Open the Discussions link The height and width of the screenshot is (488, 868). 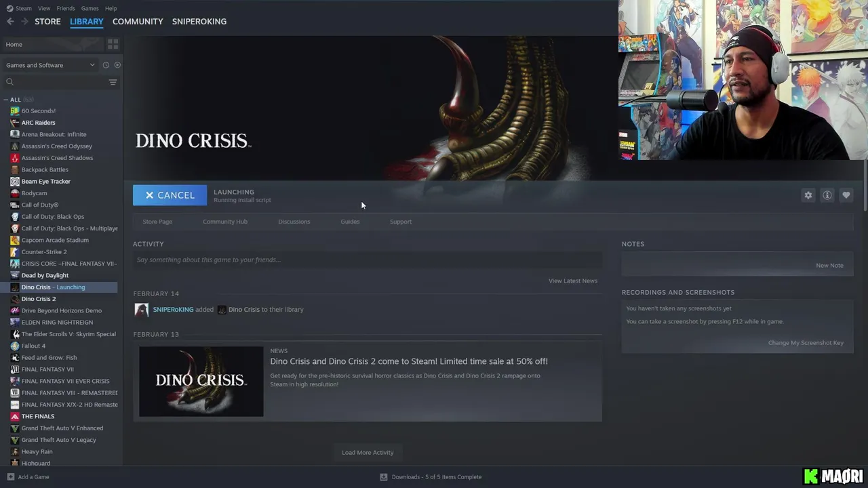coord(294,222)
